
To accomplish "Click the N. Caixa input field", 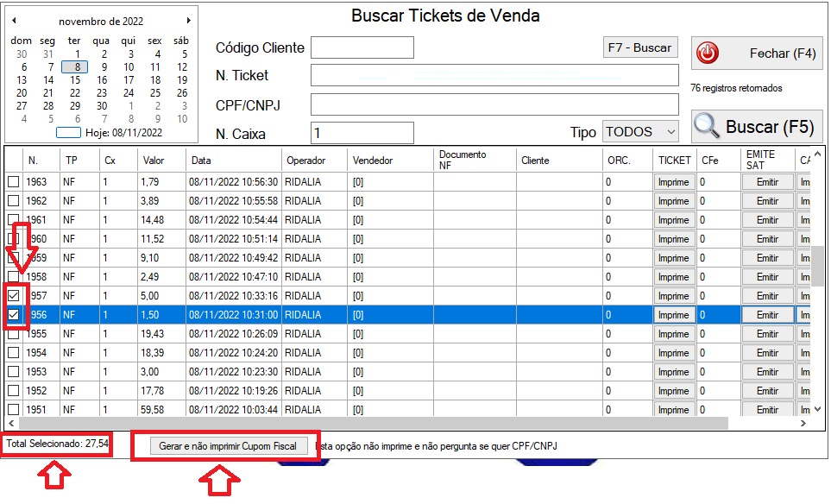I will 362,133.
